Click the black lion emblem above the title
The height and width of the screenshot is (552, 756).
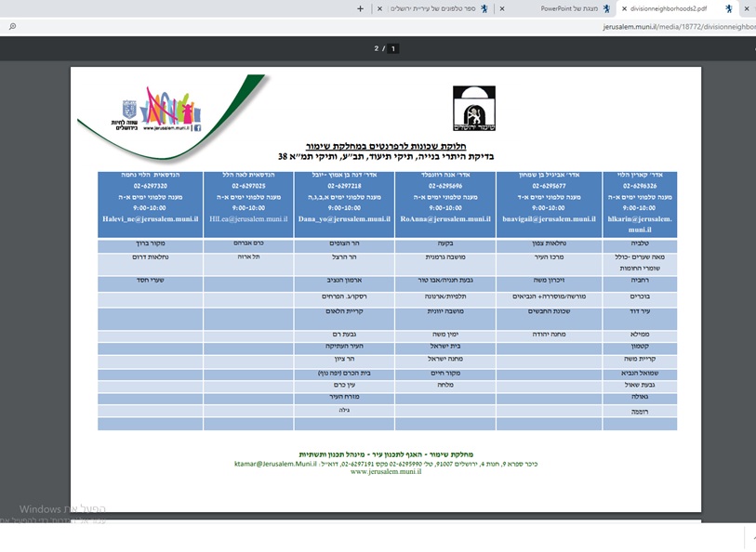[474, 109]
